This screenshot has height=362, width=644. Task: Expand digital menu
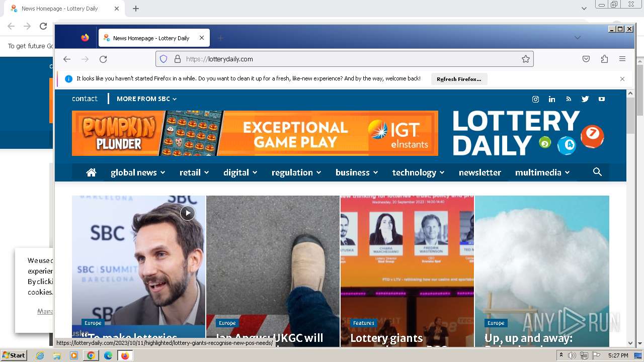coord(240,172)
